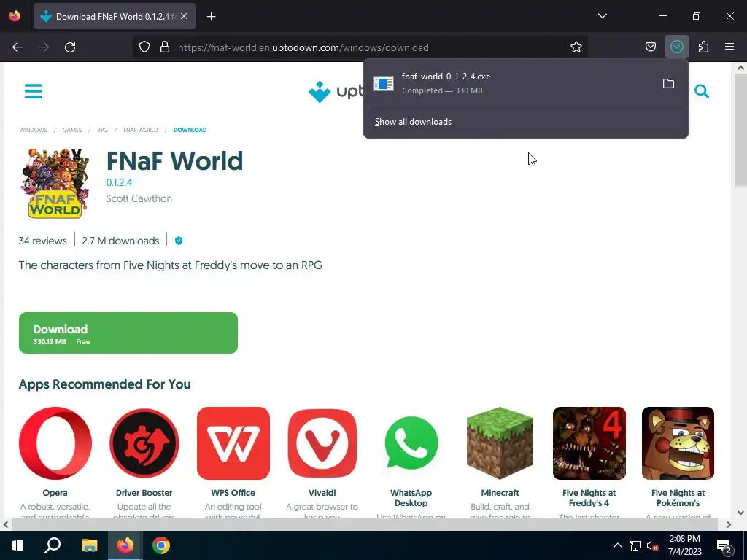Image resolution: width=747 pixels, height=560 pixels.
Task: Click the Firefox taskbar icon
Action: (125, 545)
